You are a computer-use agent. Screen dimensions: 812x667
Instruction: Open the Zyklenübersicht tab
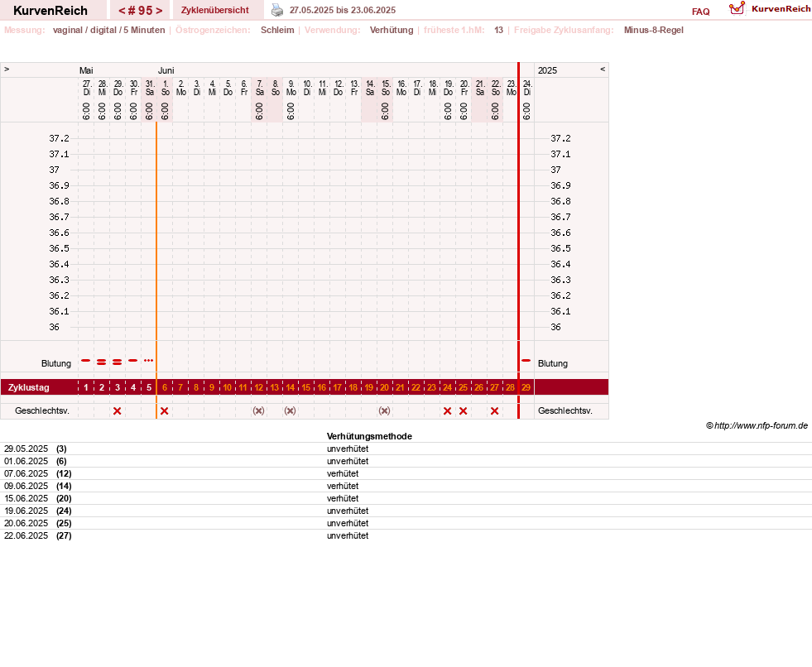click(x=215, y=11)
